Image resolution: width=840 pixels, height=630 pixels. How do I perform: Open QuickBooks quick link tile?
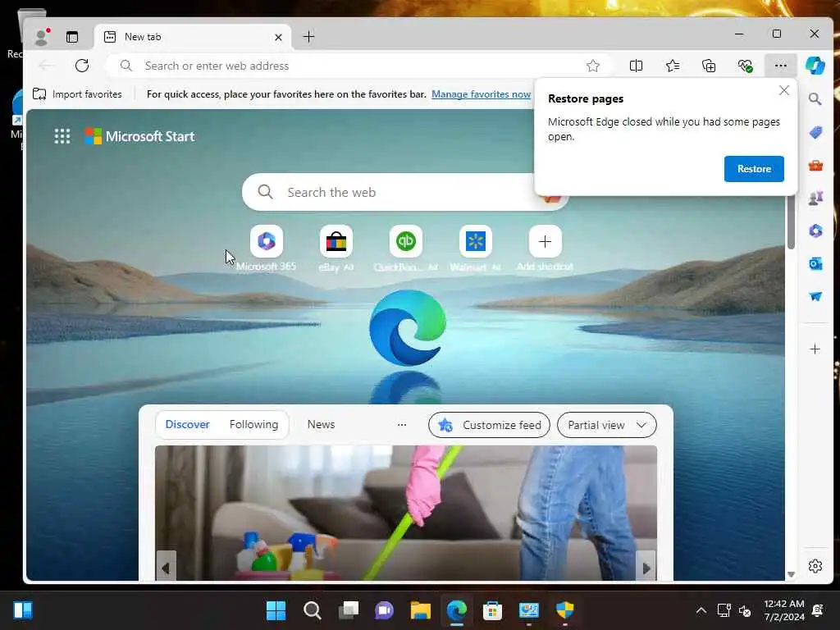pyautogui.click(x=405, y=242)
